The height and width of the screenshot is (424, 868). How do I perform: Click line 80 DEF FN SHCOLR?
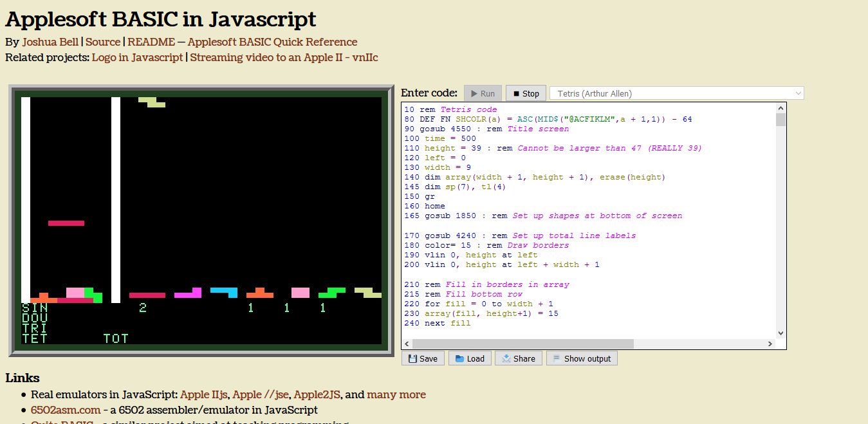(x=548, y=119)
